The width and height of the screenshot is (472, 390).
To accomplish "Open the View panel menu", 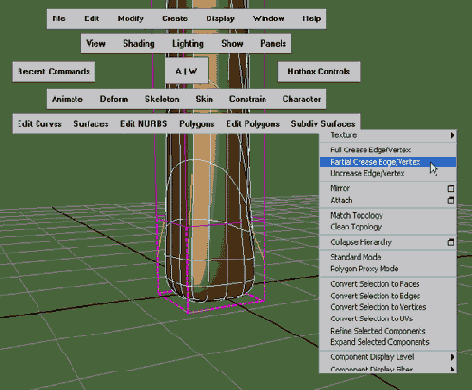I will 96,43.
